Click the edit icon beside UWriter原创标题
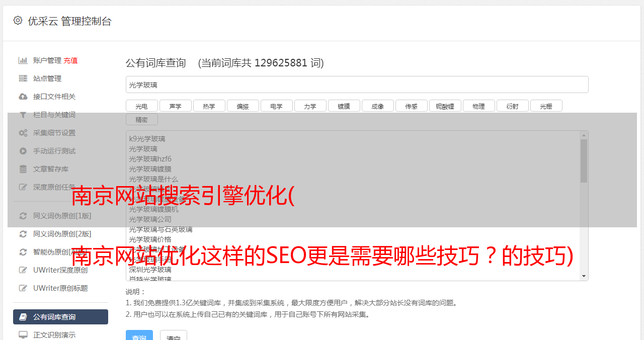Viewport: 644px width, 340px height. tap(23, 288)
